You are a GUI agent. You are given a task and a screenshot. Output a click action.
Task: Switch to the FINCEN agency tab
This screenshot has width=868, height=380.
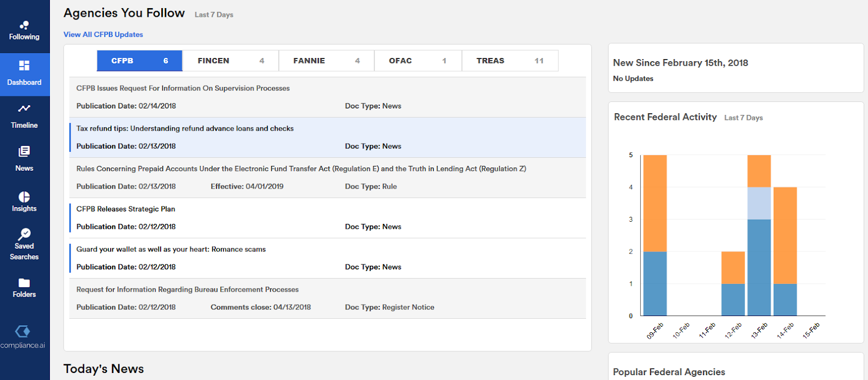[231, 61]
